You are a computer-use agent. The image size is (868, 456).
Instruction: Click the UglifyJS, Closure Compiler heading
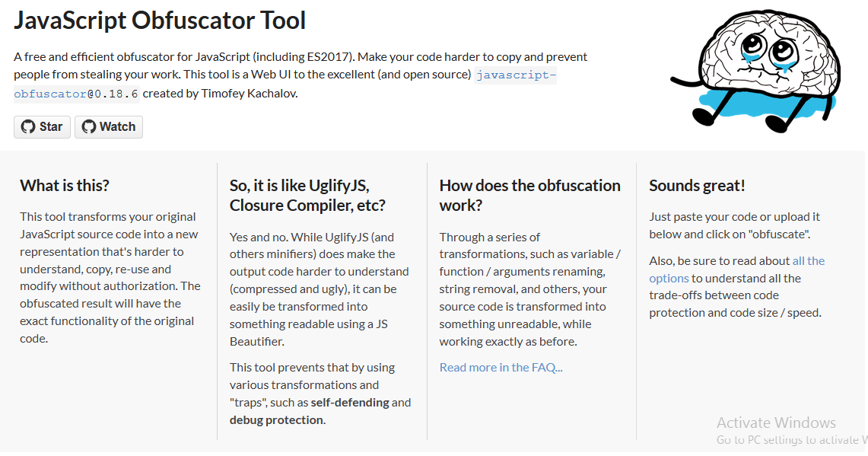point(307,195)
